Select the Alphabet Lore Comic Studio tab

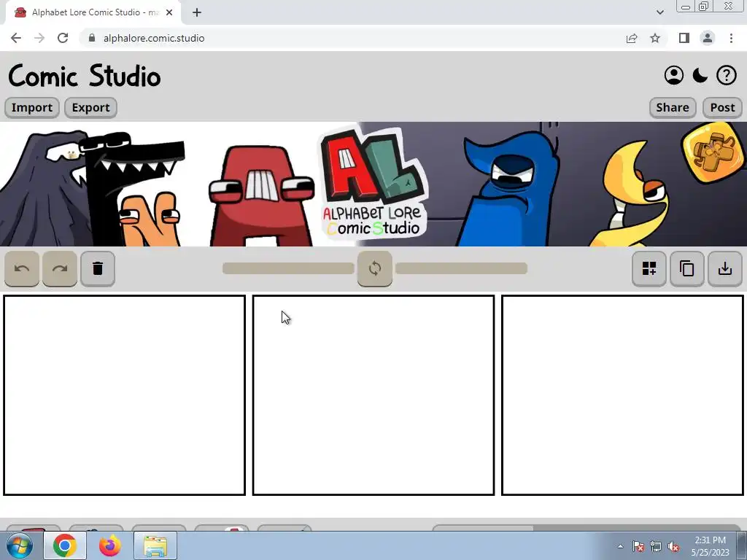click(x=93, y=12)
